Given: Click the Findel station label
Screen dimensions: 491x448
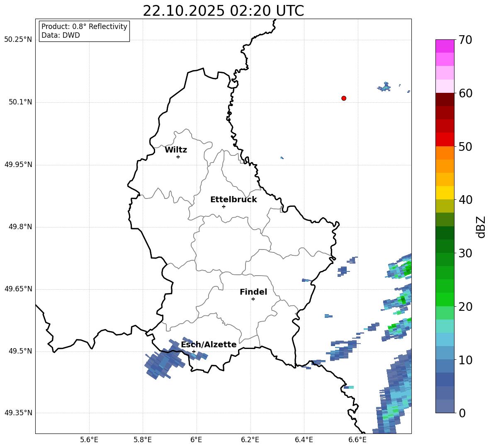Looking at the screenshot, I should click(253, 292).
